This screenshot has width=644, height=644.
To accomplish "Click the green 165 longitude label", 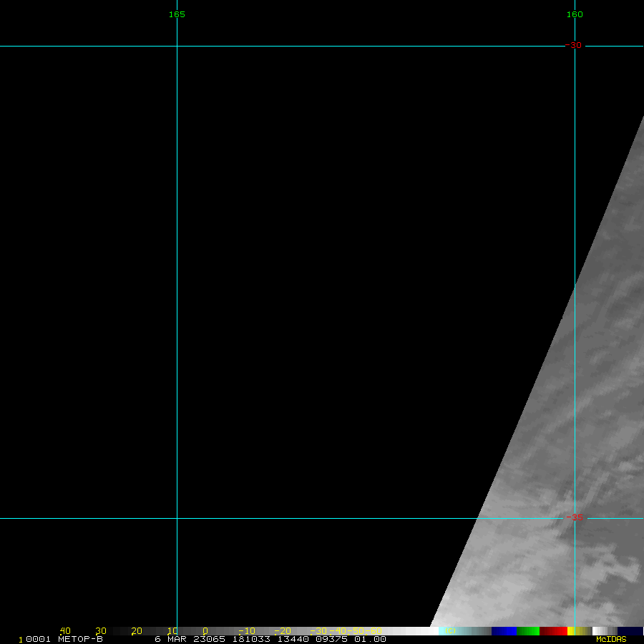I will tap(177, 14).
